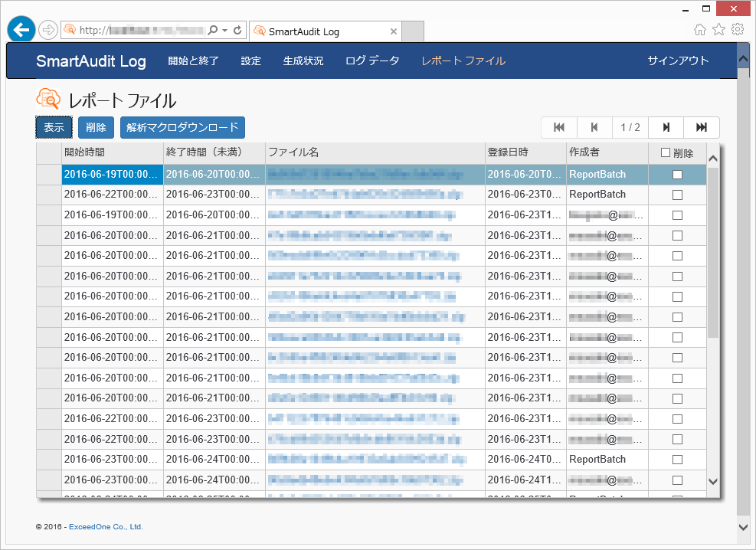This screenshot has height=550, width=756.
Task: Jump to the last page of results
Action: (x=702, y=127)
